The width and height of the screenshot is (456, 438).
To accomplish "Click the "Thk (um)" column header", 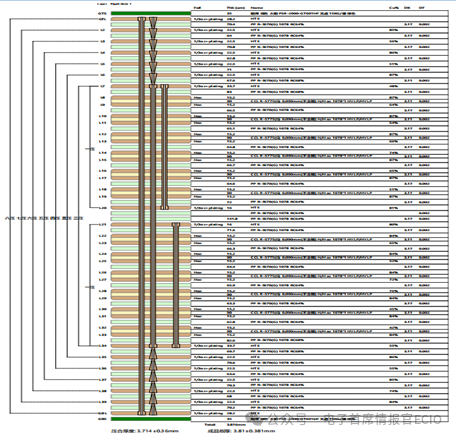I will pyautogui.click(x=236, y=8).
